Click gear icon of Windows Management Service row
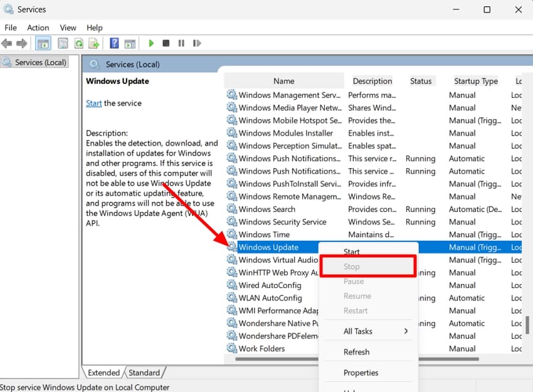Viewport: 533px width, 392px height. click(232, 95)
